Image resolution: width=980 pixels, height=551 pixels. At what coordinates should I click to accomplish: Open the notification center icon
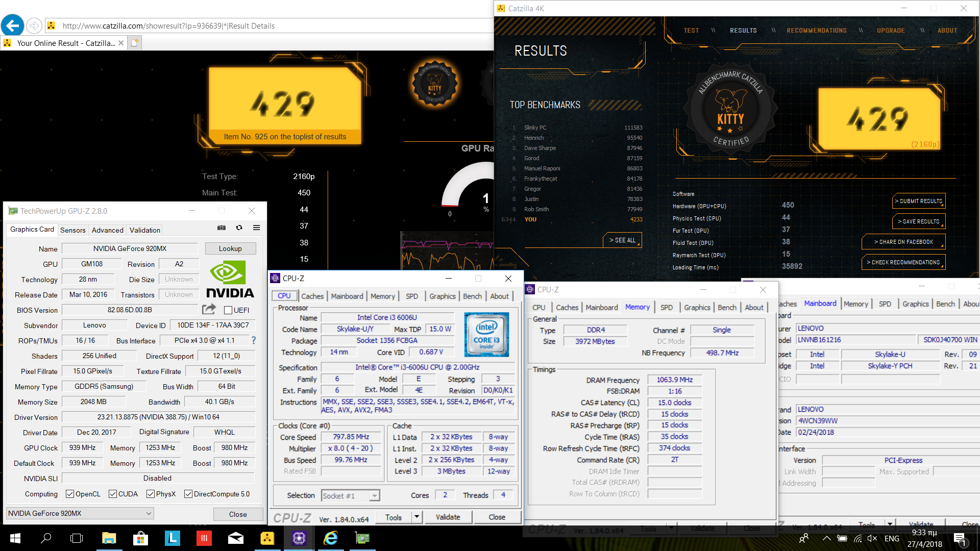click(960, 539)
